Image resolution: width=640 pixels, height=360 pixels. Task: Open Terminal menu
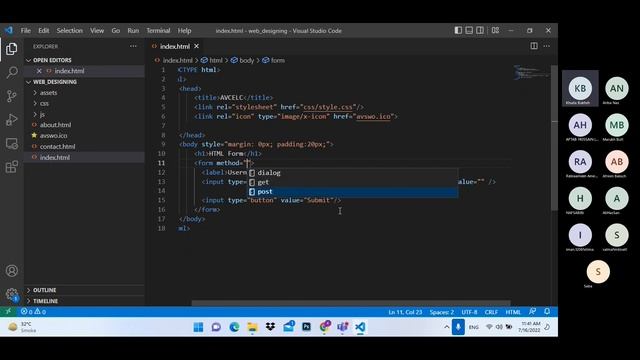coord(158,31)
